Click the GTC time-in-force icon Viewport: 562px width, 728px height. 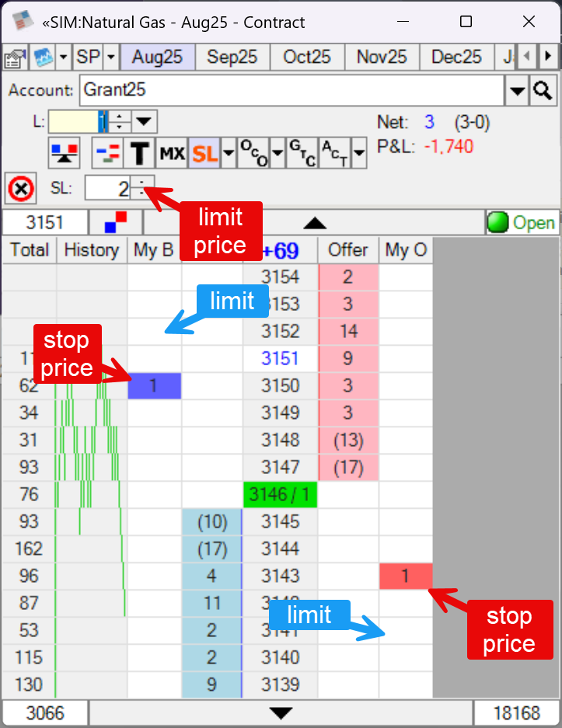(x=301, y=152)
